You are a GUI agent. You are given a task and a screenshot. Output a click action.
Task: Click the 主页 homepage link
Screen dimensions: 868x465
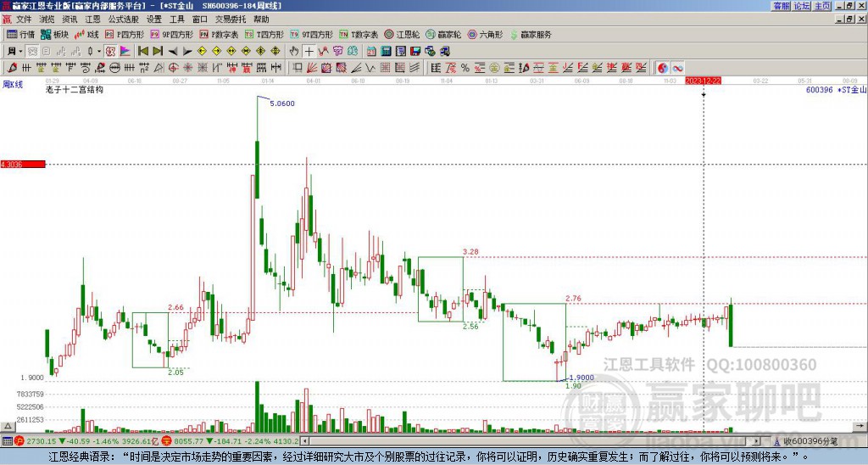point(822,6)
